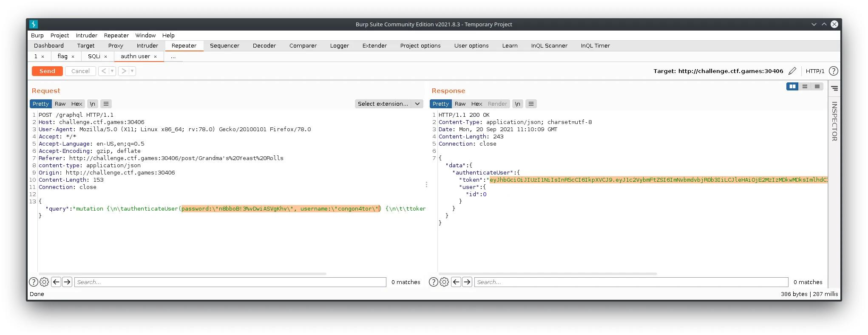Close the 'flag' Repeater tab
Image resolution: width=868 pixels, height=335 pixels.
(73, 56)
